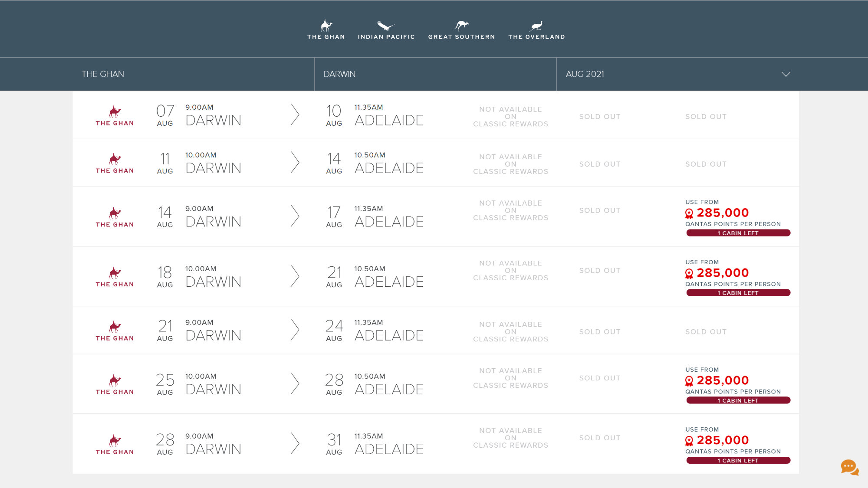Click Qantas points rosette icon on 14 AUG row
Screen dimensions: 868x488
[x=689, y=213]
